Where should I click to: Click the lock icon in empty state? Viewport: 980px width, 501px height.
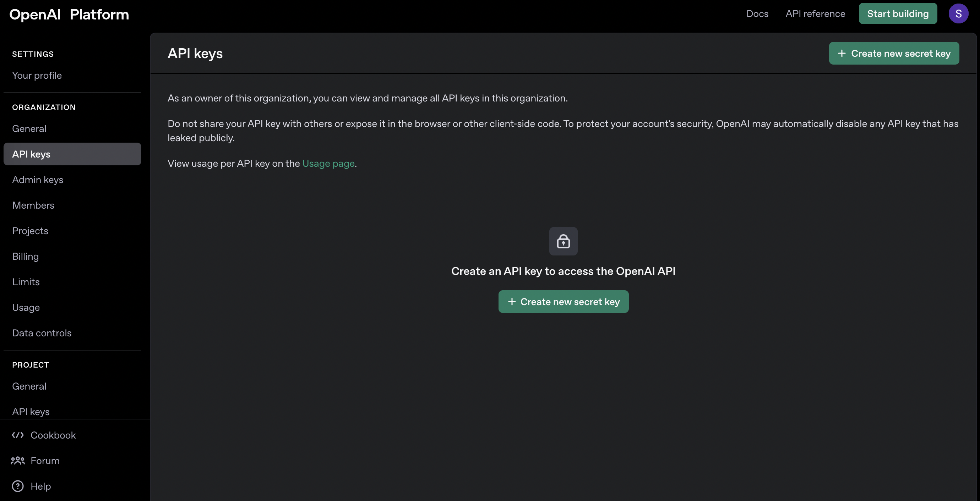[563, 241]
